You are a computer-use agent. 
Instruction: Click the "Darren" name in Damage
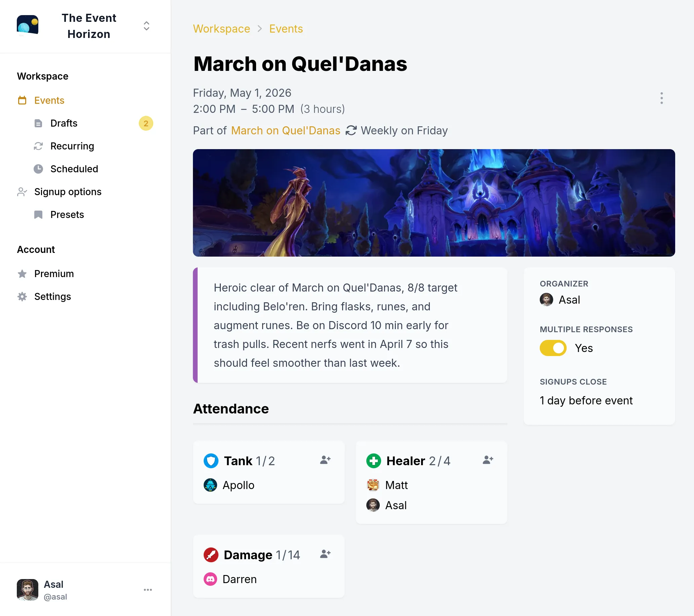[x=239, y=579]
